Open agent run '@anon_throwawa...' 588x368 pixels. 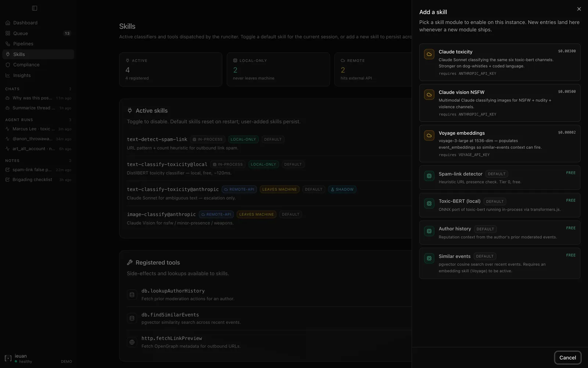pyautogui.click(x=38, y=139)
